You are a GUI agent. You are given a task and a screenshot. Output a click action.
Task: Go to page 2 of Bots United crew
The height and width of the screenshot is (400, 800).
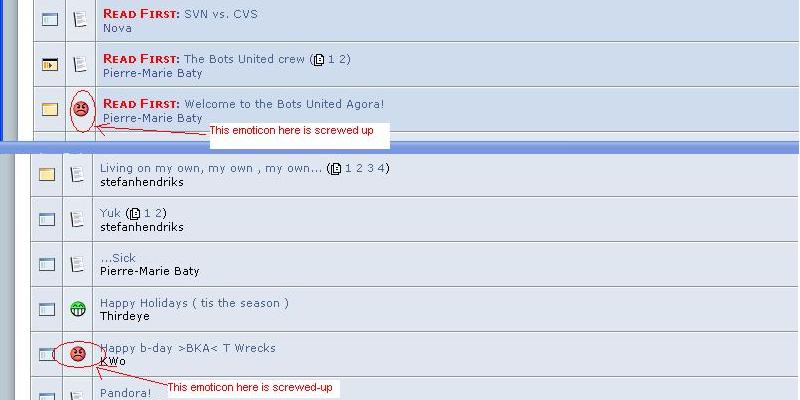click(345, 59)
